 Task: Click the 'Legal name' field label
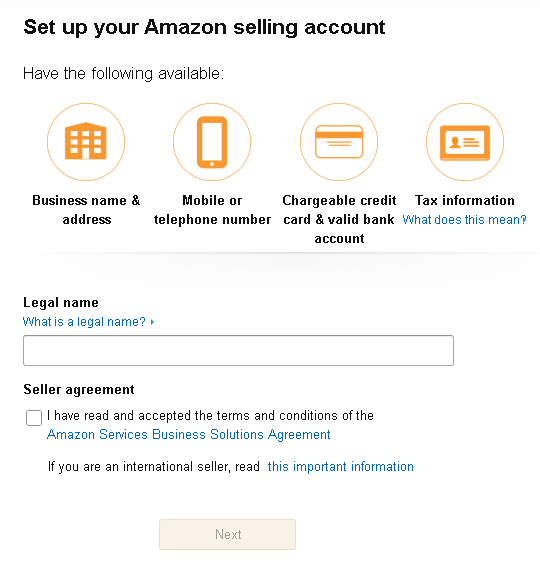tap(61, 303)
